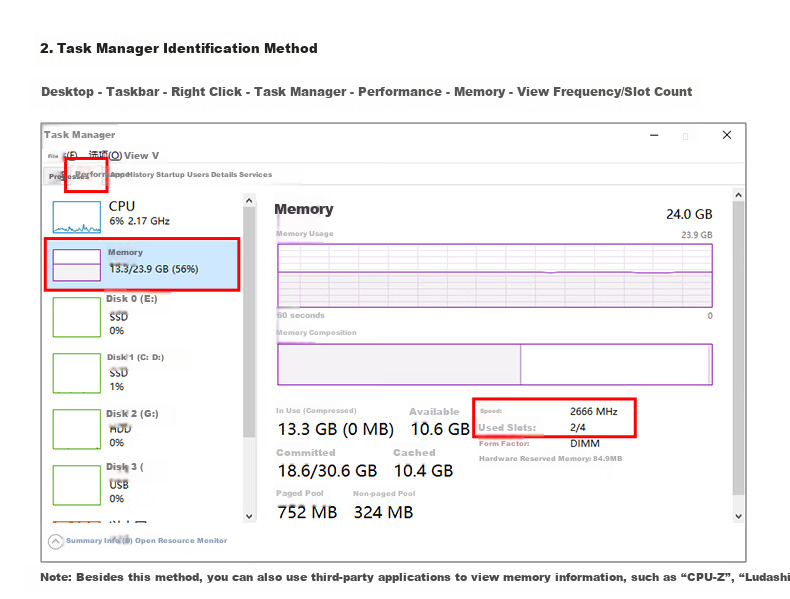Image resolution: width=790 pixels, height=599 pixels.
Task: Click the 2666 MHz speed value
Action: 594,411
